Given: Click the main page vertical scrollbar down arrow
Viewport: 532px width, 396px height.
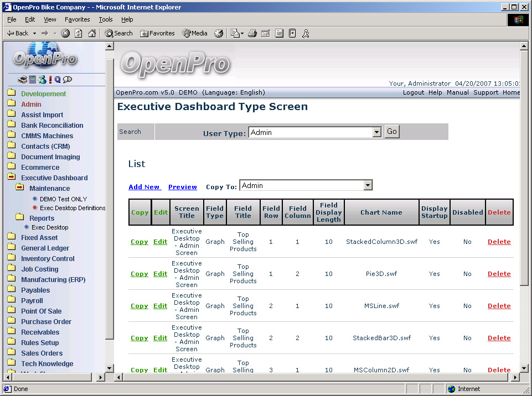Looking at the screenshot, I should coord(525,368).
